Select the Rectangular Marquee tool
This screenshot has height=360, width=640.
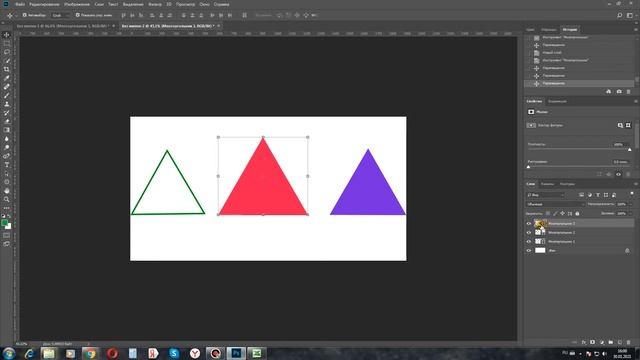click(x=7, y=43)
